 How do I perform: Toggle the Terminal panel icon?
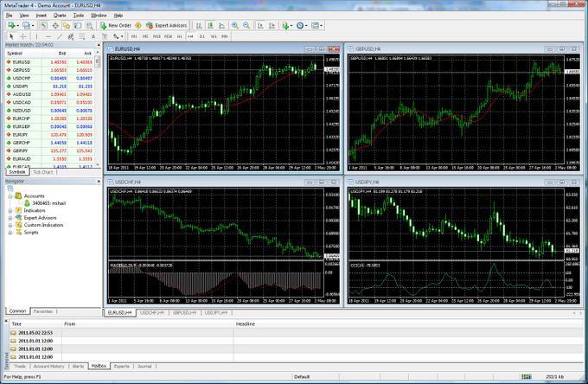pos(78,25)
